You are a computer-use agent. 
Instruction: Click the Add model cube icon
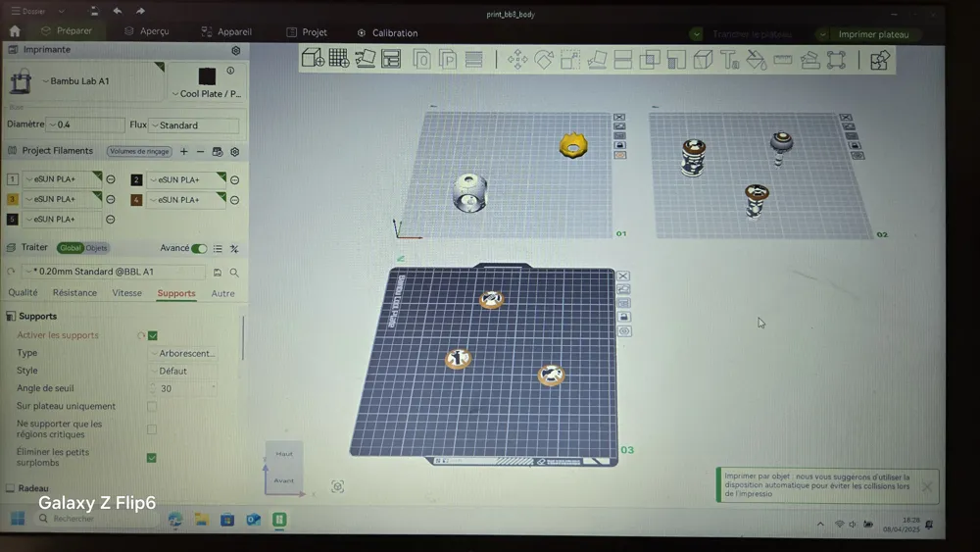coord(313,59)
